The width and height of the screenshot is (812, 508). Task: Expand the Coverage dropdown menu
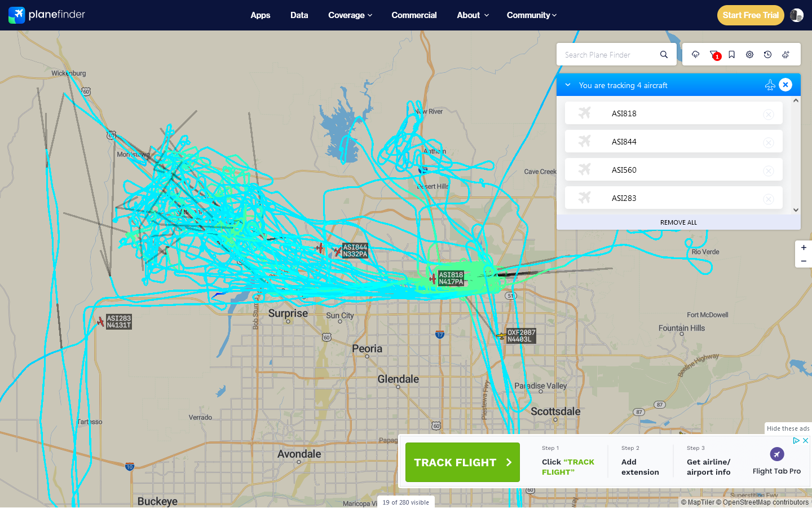pos(350,15)
